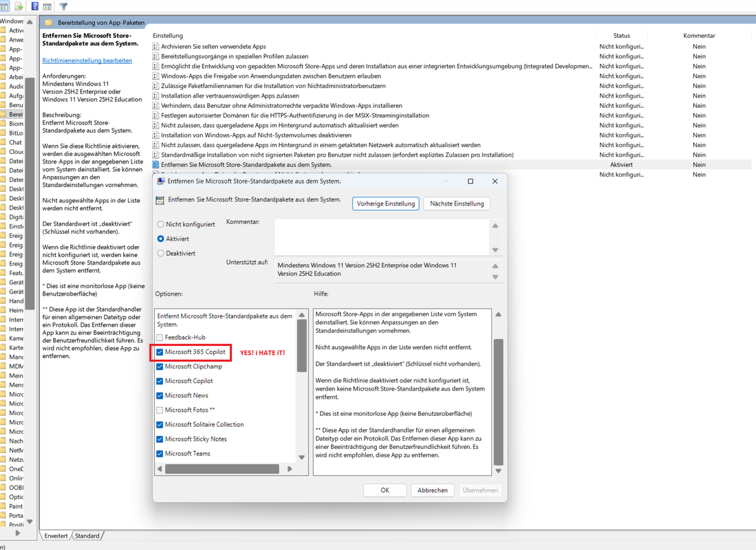Click the folder icon beside 'Bereitstellung von App-Paketen'
756x550 pixels.
coord(49,23)
